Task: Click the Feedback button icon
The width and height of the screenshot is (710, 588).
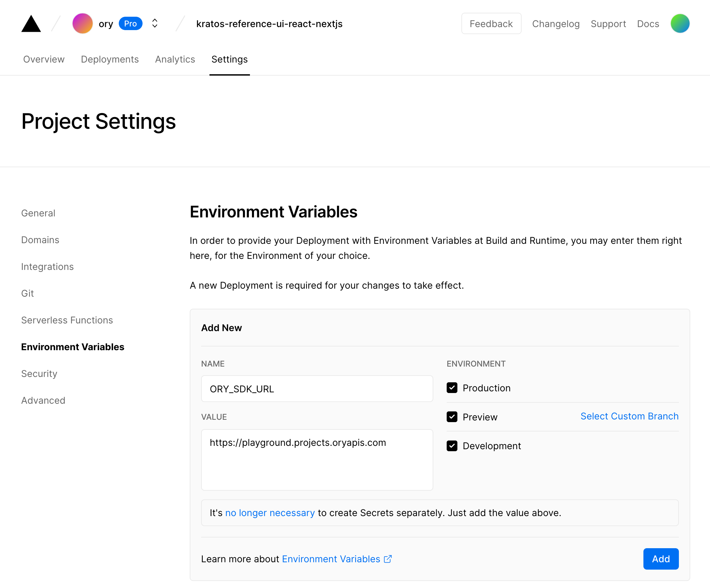Action: point(491,24)
